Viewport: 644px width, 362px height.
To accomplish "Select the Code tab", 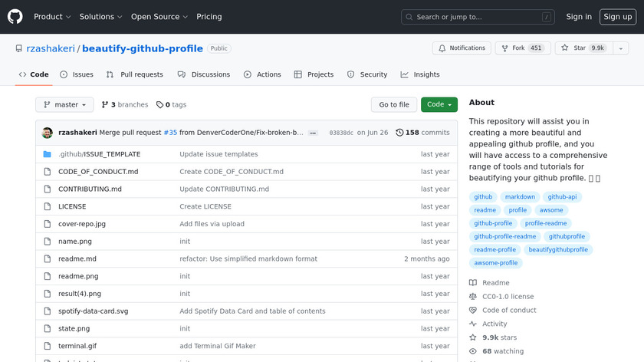I will [x=34, y=74].
